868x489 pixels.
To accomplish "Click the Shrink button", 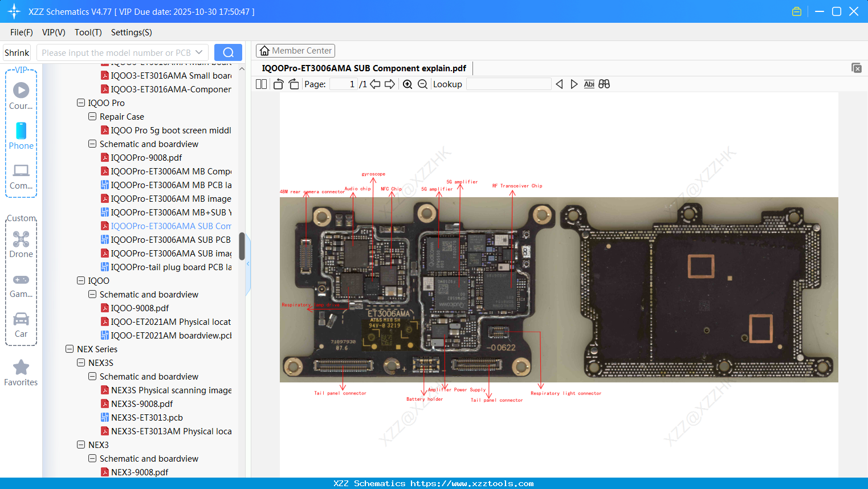I will (x=17, y=52).
